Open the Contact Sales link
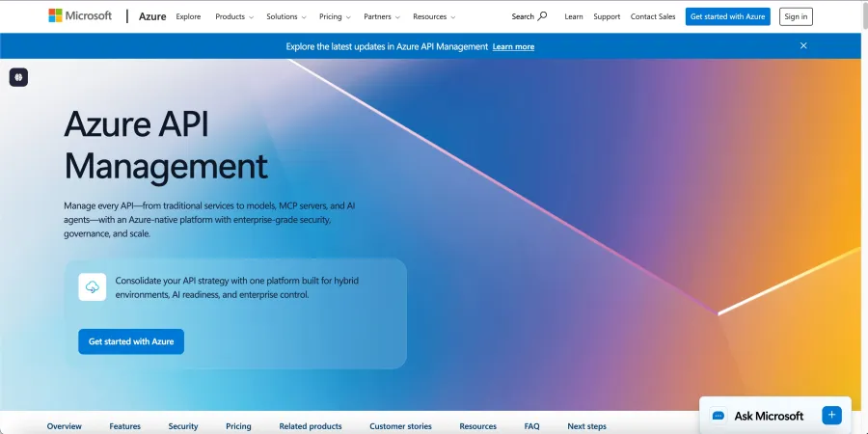Image resolution: width=868 pixels, height=434 pixels. (653, 16)
